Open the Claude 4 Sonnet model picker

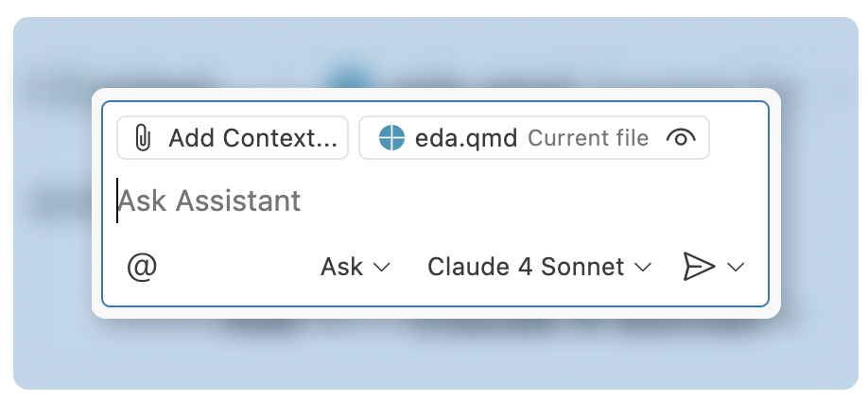[539, 268]
